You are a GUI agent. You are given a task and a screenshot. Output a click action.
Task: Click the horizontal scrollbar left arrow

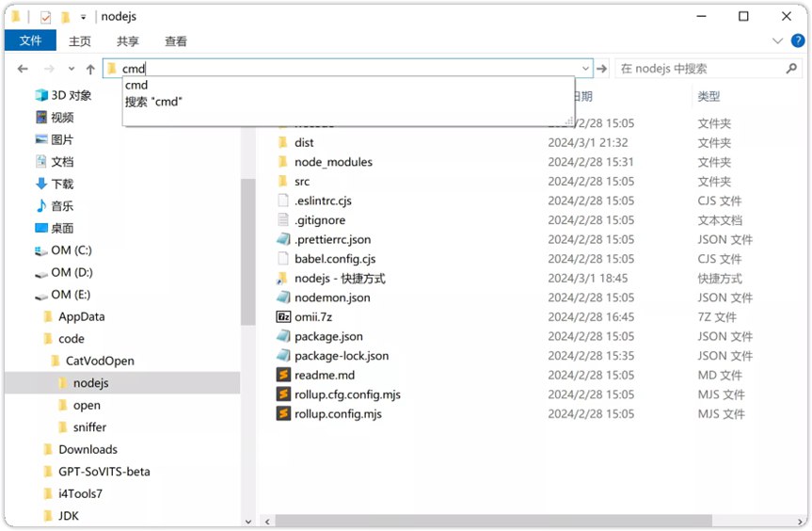coord(267,522)
